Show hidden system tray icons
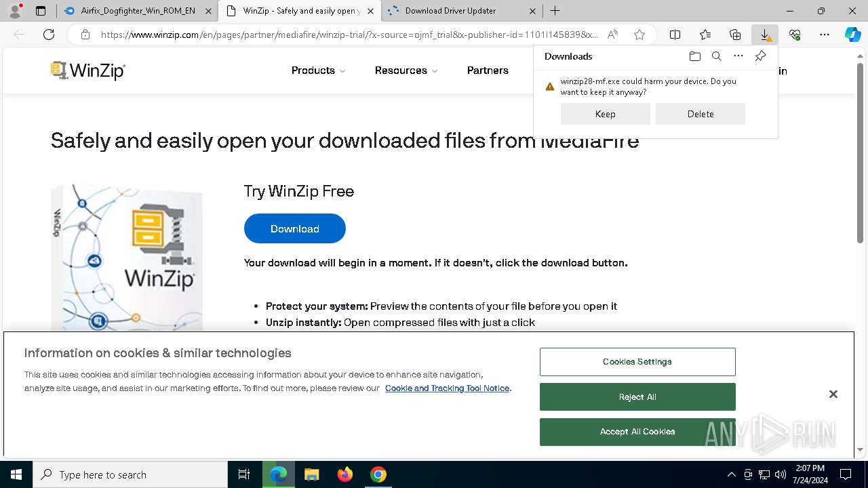This screenshot has height=488, width=868. tap(731, 474)
